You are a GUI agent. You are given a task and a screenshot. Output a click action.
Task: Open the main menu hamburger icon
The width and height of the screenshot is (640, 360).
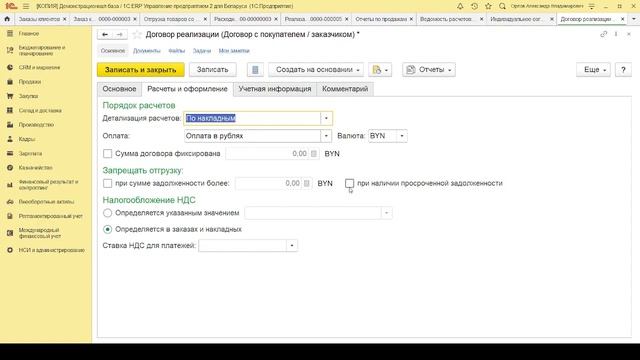(x=26, y=6)
